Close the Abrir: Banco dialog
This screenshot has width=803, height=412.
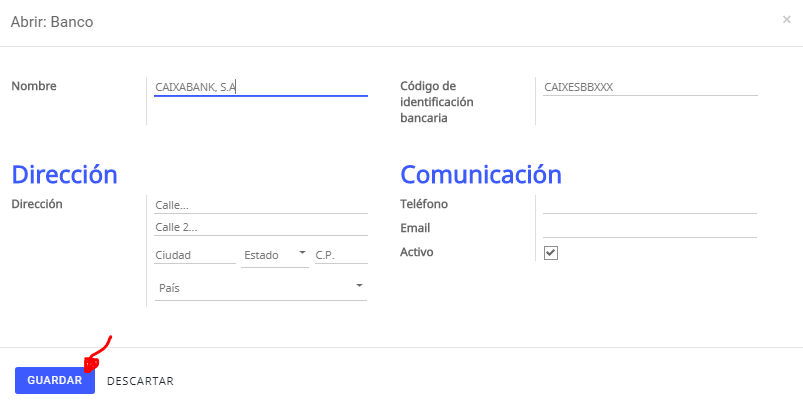(787, 20)
